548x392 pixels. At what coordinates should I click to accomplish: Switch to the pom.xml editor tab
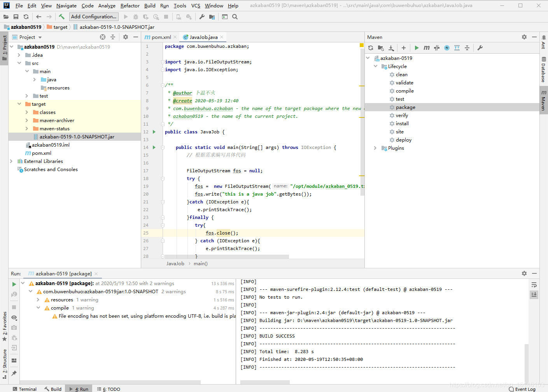pos(161,37)
